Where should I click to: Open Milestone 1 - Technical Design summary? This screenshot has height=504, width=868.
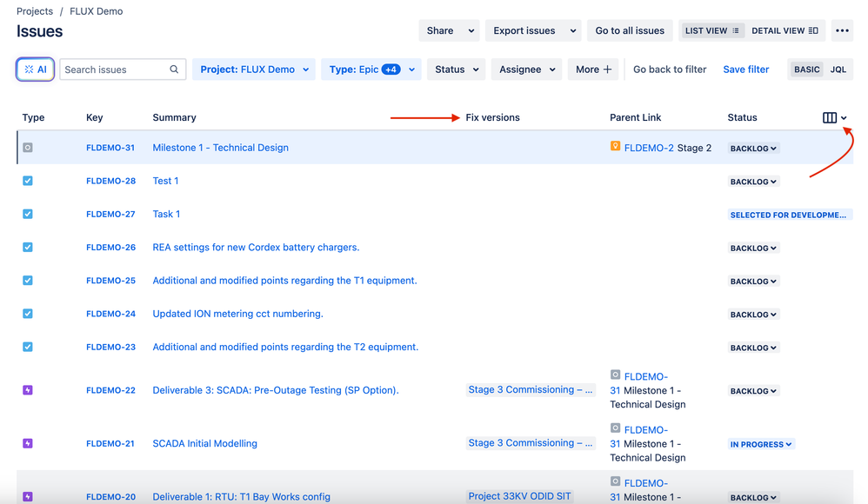click(x=220, y=148)
